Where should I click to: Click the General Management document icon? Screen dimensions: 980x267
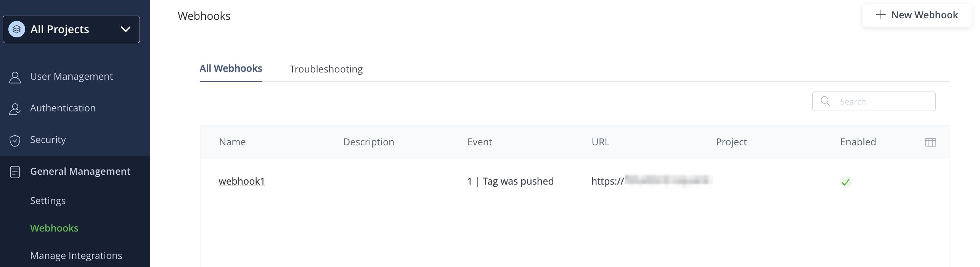(15, 172)
